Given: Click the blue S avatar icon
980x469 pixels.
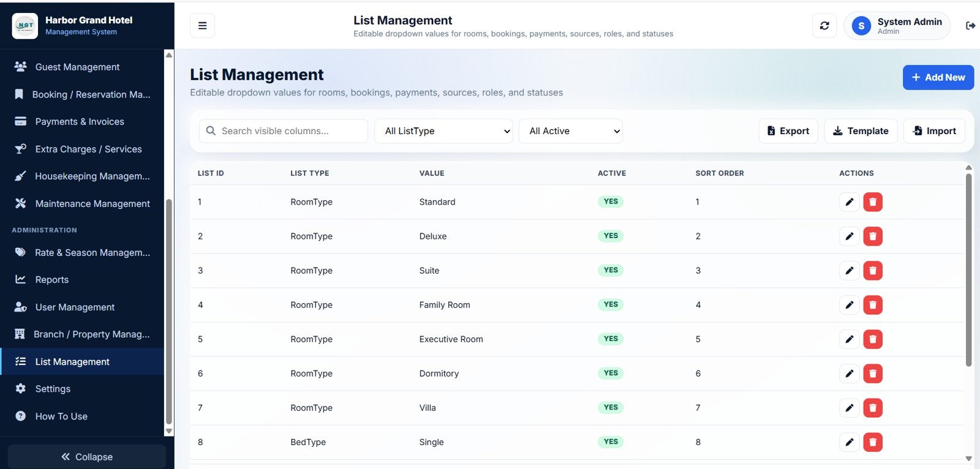Looking at the screenshot, I should click(x=861, y=26).
